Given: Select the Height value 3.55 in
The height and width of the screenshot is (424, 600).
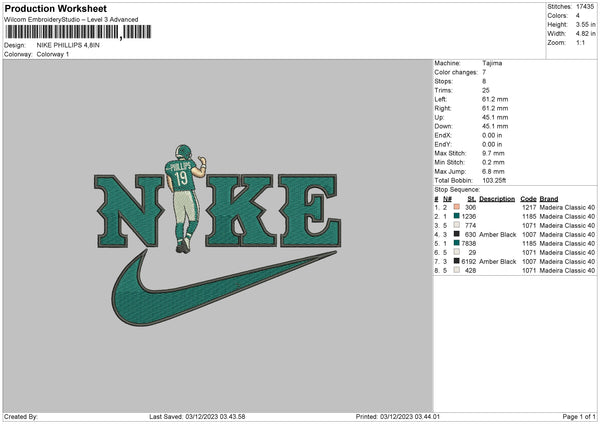Looking at the screenshot, I should 585,24.
